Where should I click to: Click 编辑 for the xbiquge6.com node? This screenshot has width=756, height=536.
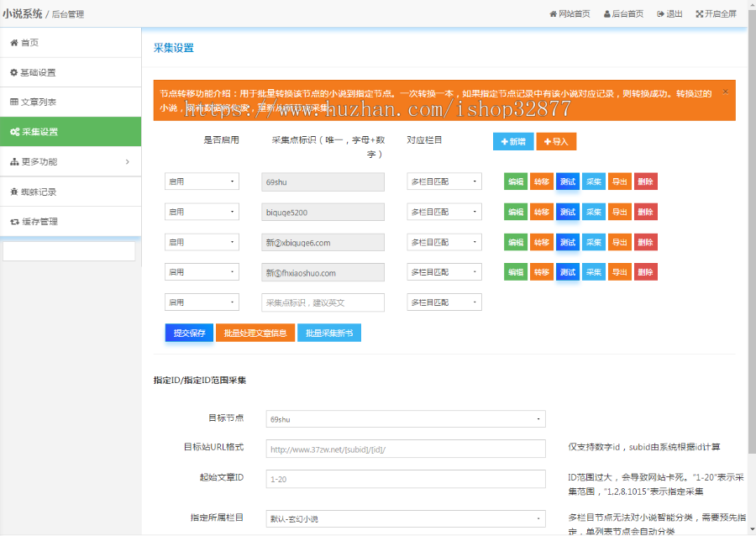point(516,242)
